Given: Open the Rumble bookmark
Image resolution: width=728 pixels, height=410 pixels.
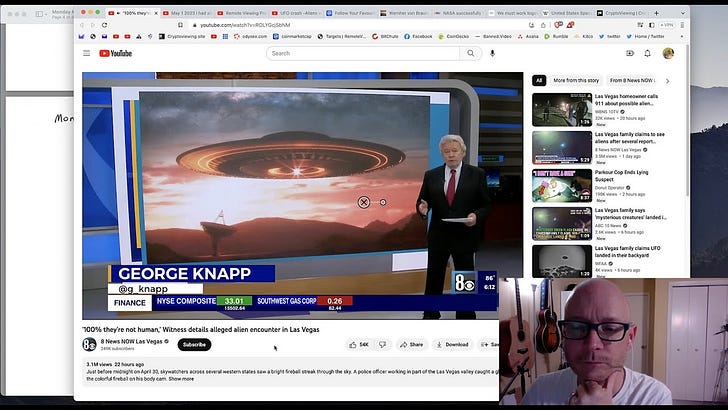Looking at the screenshot, I should pyautogui.click(x=556, y=36).
